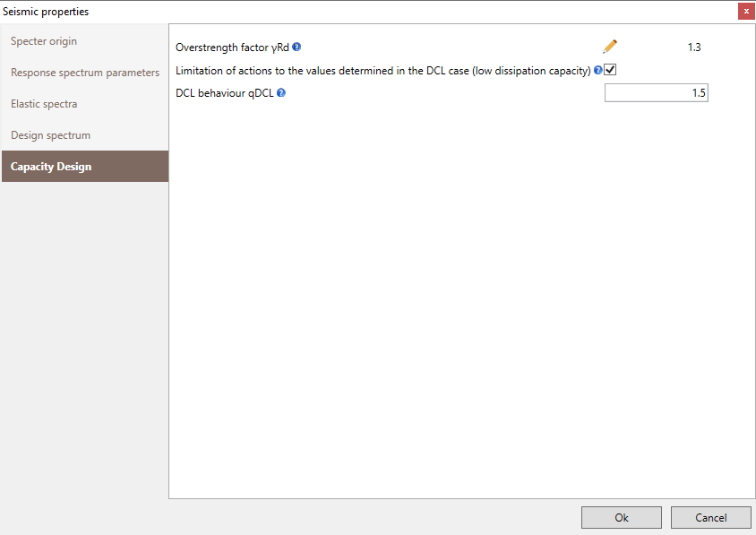The width and height of the screenshot is (756, 535).
Task: Uncheck the Limitation of actions DCL checkbox
Action: 610,70
